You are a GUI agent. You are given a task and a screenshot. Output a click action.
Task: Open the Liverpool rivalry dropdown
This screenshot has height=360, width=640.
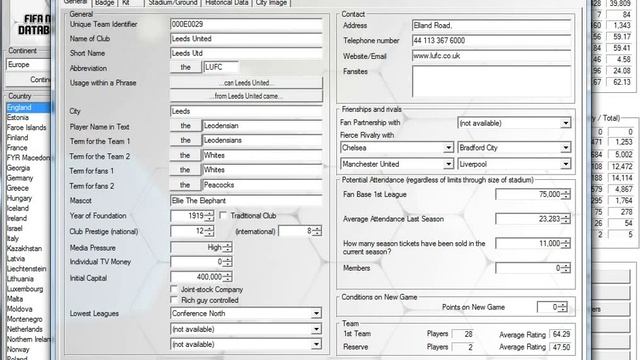point(565,164)
